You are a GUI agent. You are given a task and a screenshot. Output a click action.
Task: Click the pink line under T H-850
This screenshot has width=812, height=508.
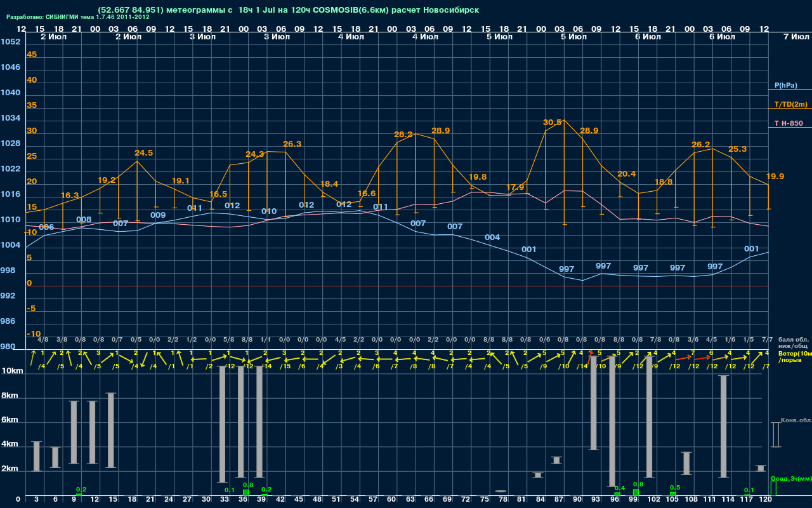coord(790,128)
